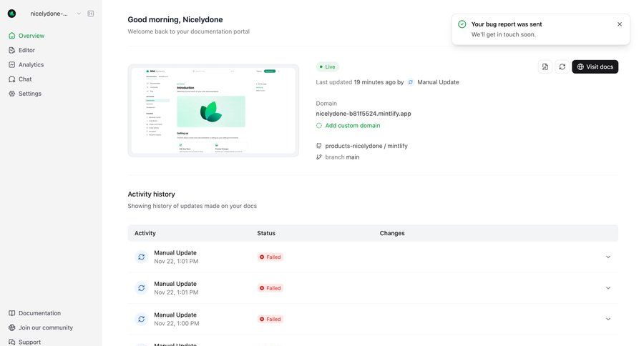Screen dimensions: 644x346
Task: Click the file search icon button
Action: point(545,66)
